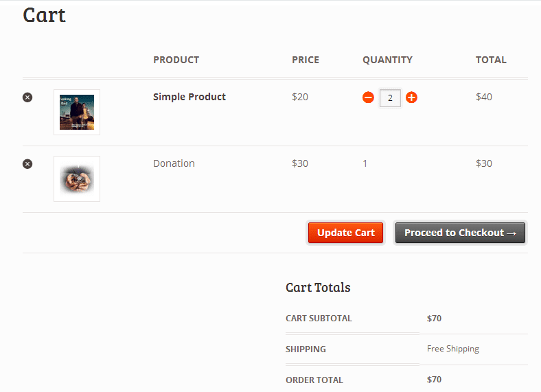Remove Simple Product from the cart
Image resolution: width=541 pixels, height=392 pixels.
point(27,97)
